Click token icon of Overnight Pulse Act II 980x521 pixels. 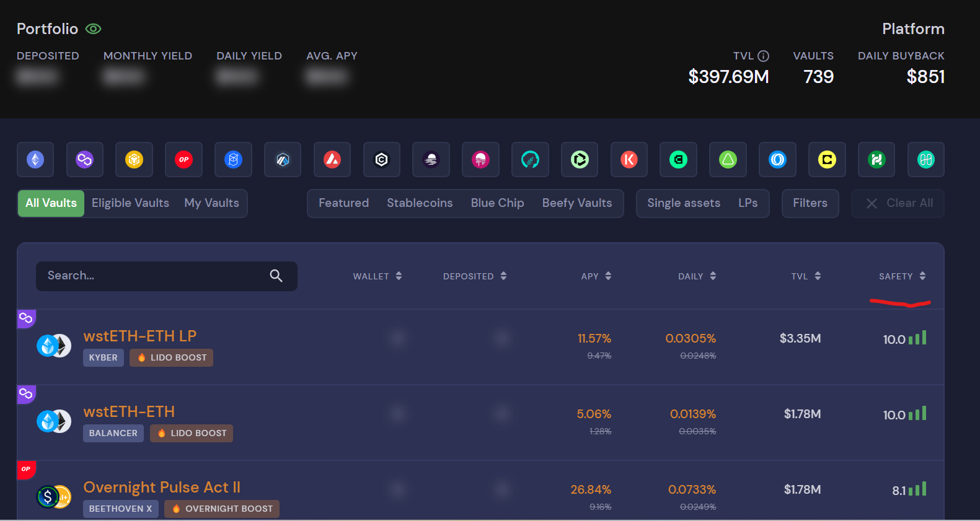coord(54,497)
